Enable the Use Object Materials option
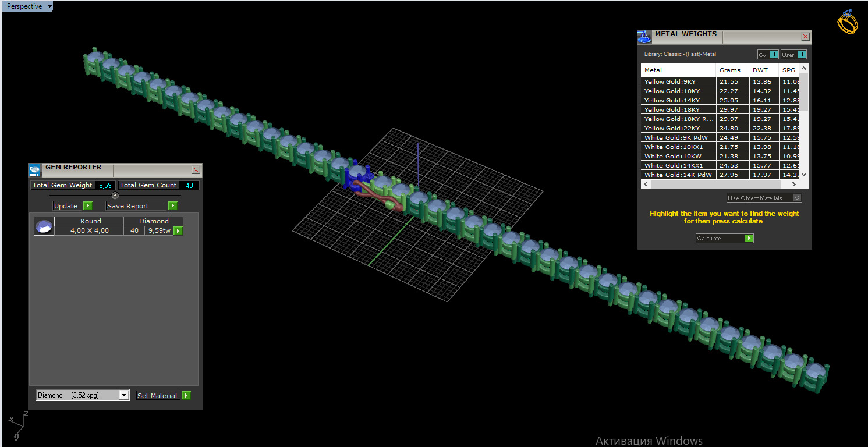 pyautogui.click(x=764, y=198)
